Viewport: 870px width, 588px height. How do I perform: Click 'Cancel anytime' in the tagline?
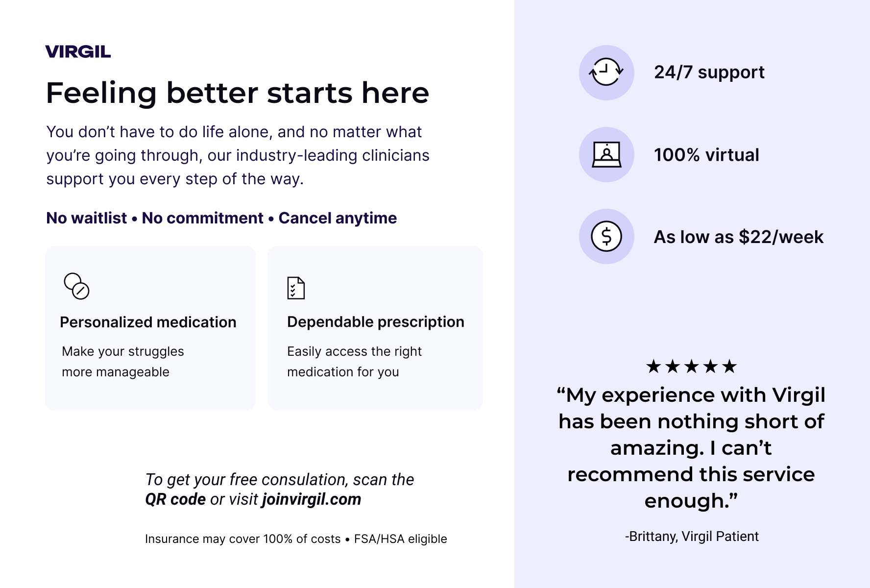tap(338, 218)
